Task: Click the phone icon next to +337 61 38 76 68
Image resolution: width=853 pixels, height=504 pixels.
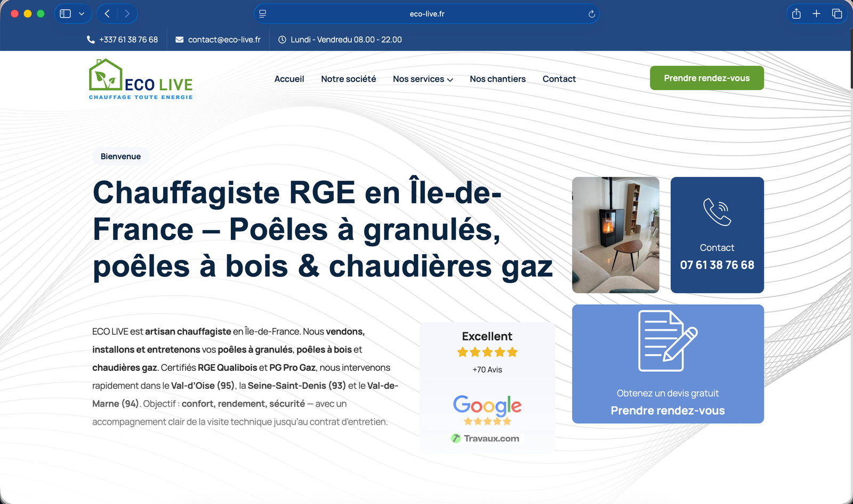Action: (x=91, y=39)
